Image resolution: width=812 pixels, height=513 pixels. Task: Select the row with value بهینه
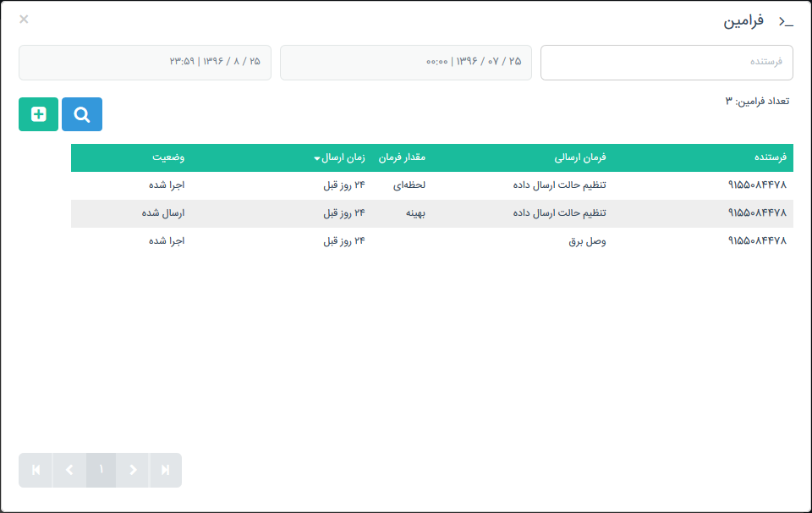tap(414, 213)
